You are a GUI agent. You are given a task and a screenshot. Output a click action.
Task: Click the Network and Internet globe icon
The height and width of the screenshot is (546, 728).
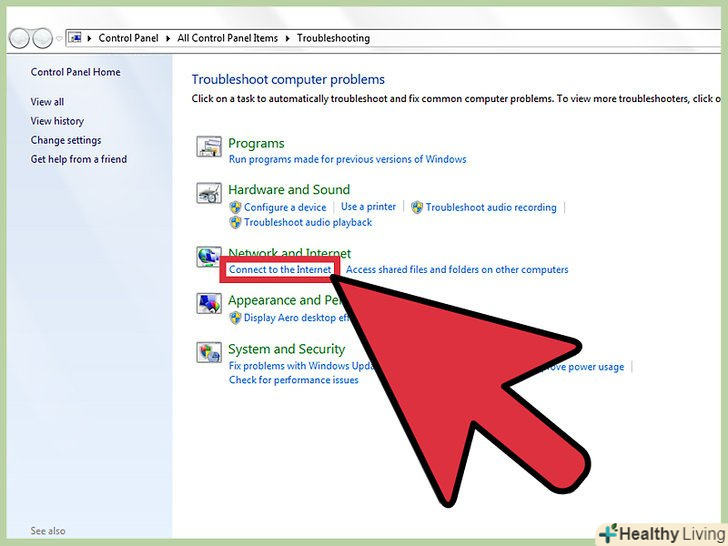(208, 257)
